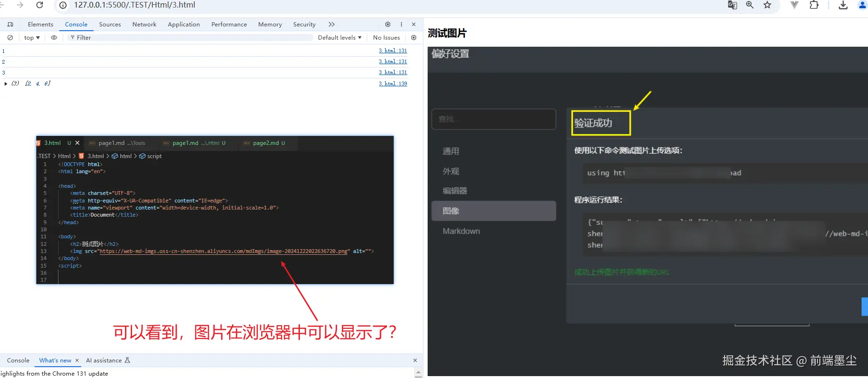Viewport: 868px width, 378px height.
Task: Expand more DevTools tabs chevron
Action: point(331,25)
